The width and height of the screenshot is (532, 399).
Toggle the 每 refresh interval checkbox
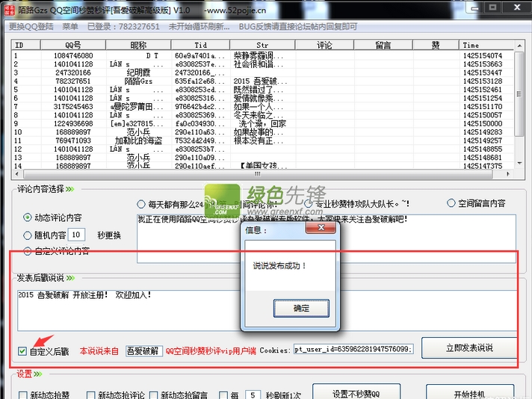pyautogui.click(x=223, y=395)
